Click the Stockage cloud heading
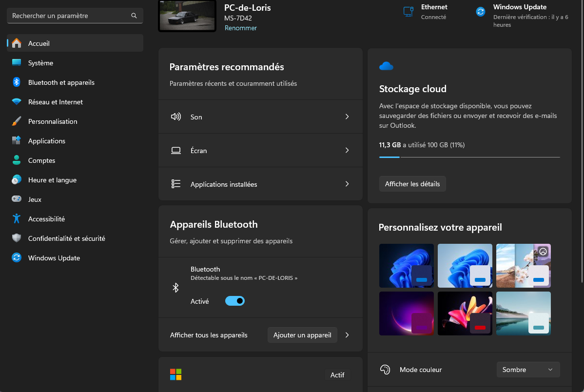This screenshot has height=392, width=584. (x=413, y=89)
